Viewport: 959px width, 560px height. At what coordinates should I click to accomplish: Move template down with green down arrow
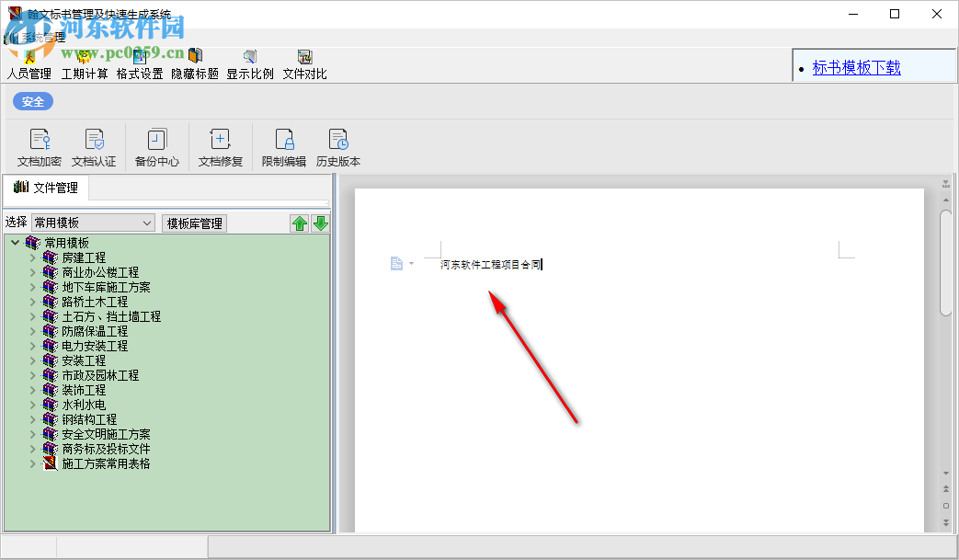321,223
